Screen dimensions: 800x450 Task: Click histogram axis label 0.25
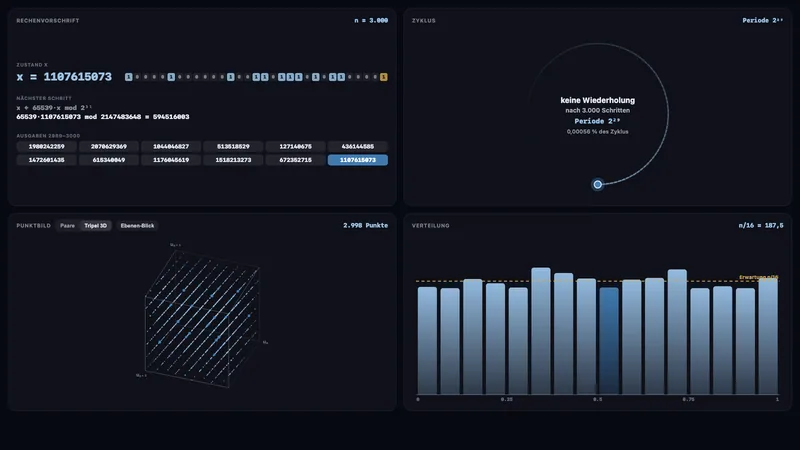coord(507,399)
